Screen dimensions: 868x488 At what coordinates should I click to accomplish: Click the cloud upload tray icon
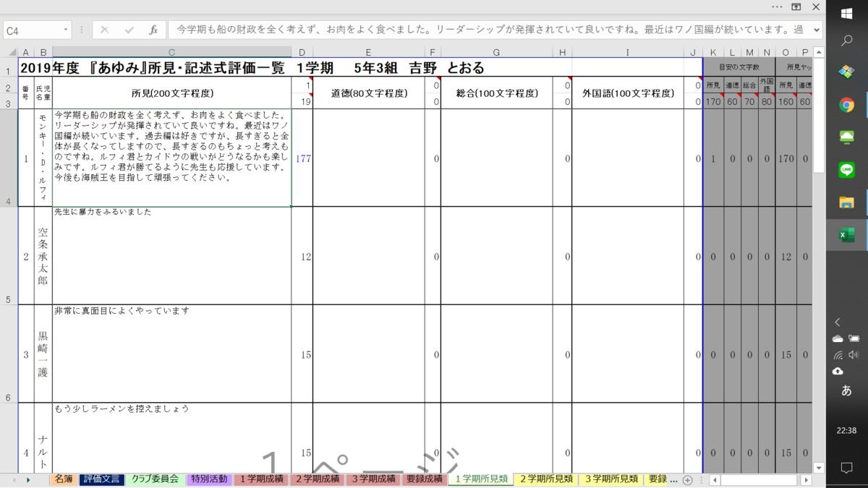[x=838, y=372]
